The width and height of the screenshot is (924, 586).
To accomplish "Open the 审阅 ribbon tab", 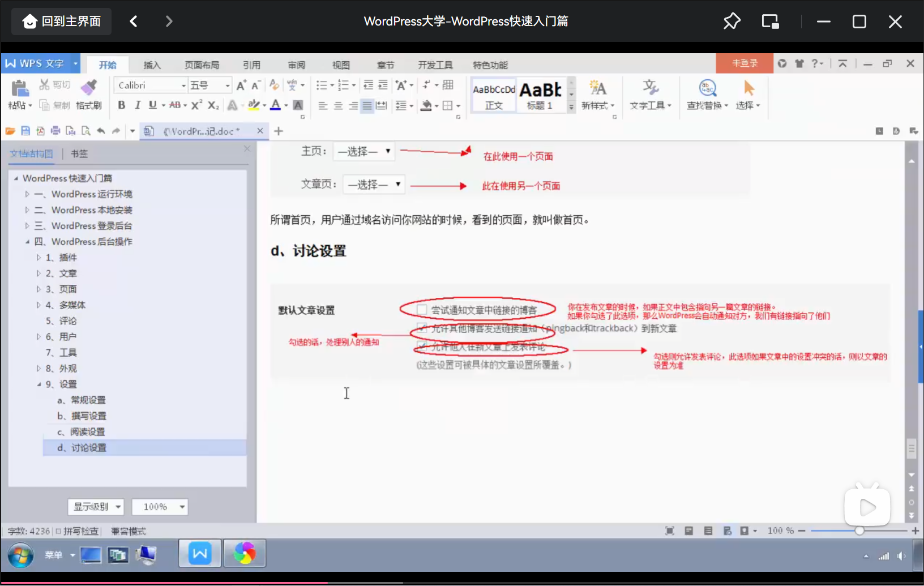I will point(296,65).
